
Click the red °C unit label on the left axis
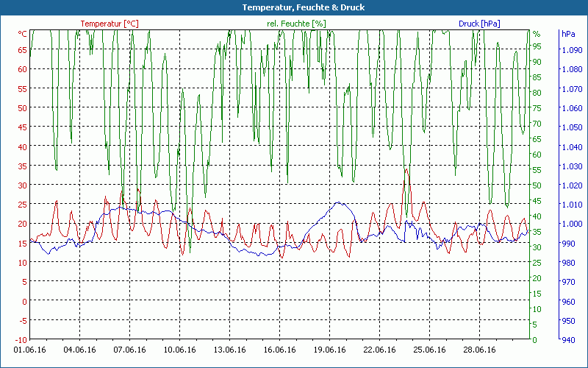tap(22, 34)
